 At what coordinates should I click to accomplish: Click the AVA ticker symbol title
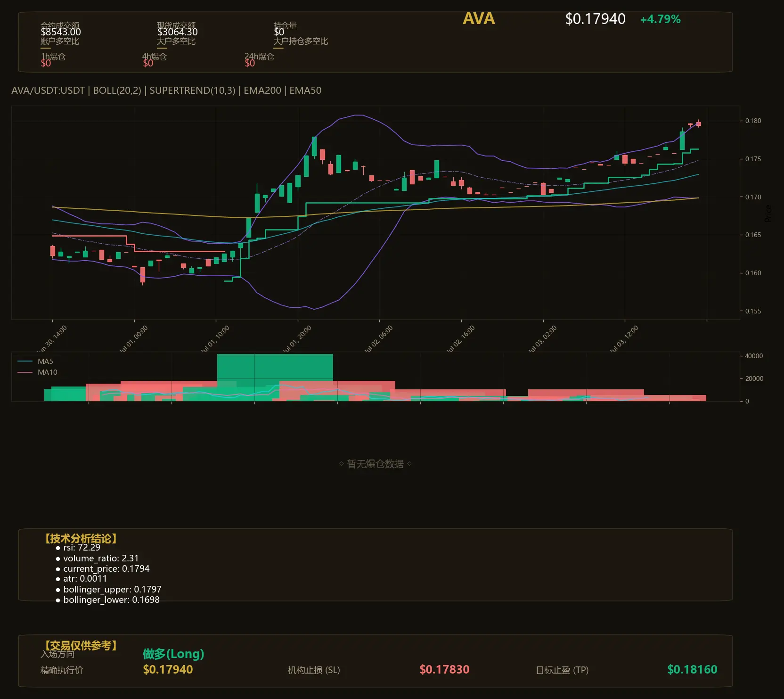pyautogui.click(x=479, y=19)
